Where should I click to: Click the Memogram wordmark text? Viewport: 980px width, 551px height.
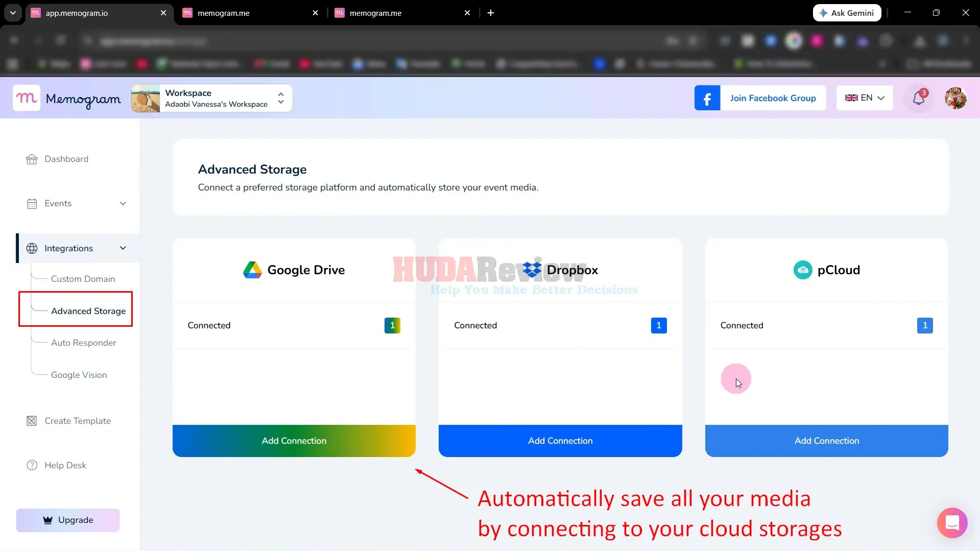pyautogui.click(x=83, y=99)
